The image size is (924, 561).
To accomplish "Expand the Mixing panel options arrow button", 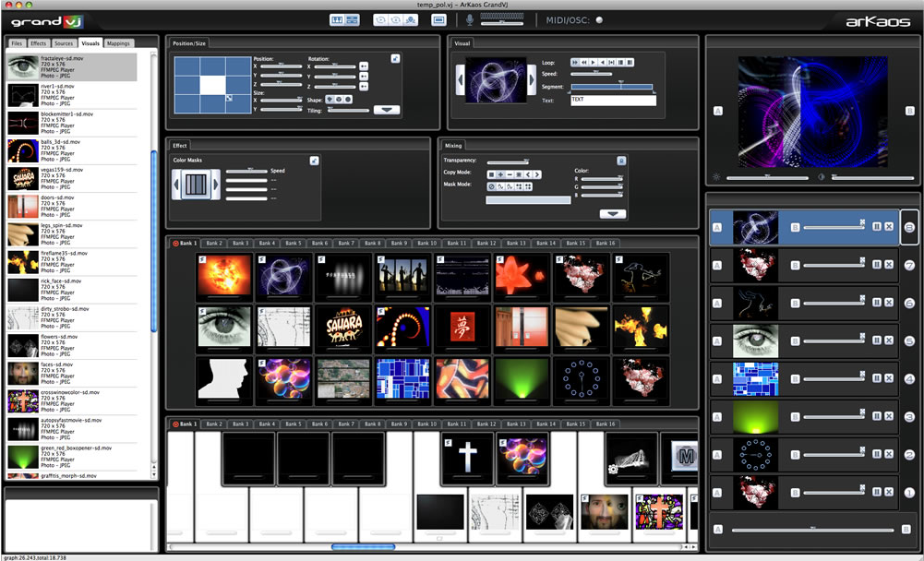I will click(x=612, y=214).
